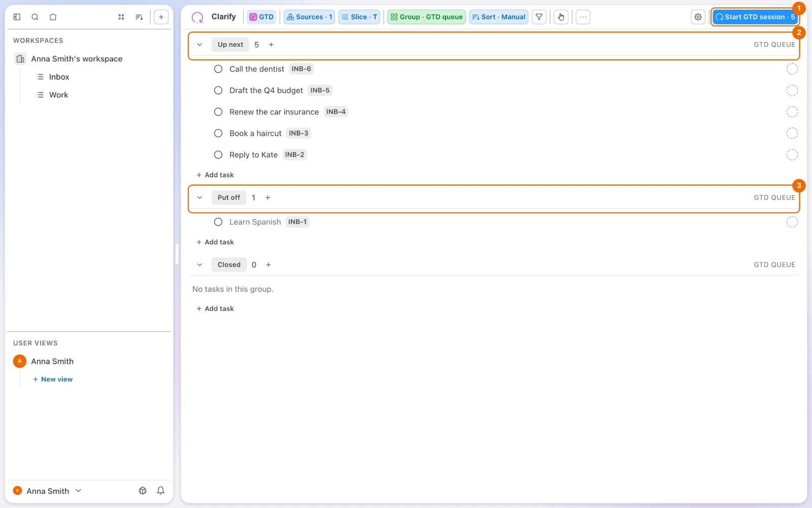The width and height of the screenshot is (812, 508).
Task: Click the hand pointer interaction icon
Action: 561,17
